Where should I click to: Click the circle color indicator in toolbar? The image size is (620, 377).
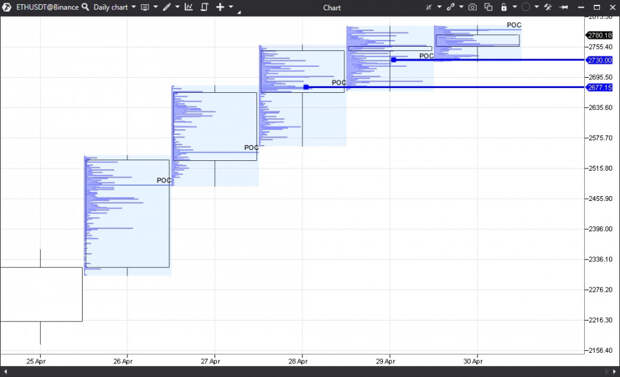[525, 7]
